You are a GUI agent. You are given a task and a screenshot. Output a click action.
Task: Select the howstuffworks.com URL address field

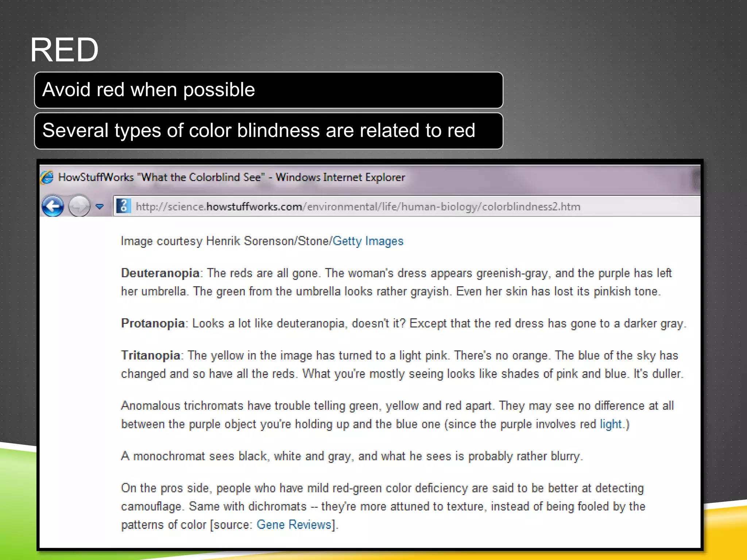[x=407, y=206]
